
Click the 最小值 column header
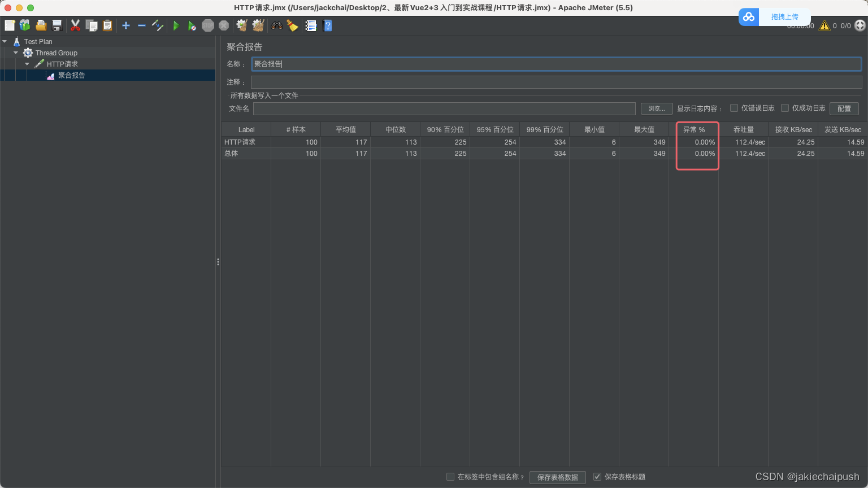594,129
